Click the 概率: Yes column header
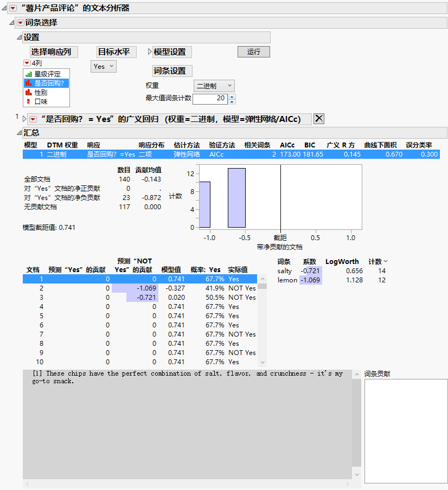The height and width of the screenshot is (490, 448). click(x=206, y=270)
